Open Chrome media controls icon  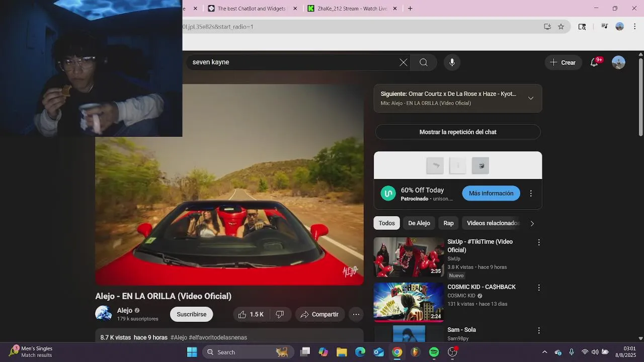coord(605,27)
